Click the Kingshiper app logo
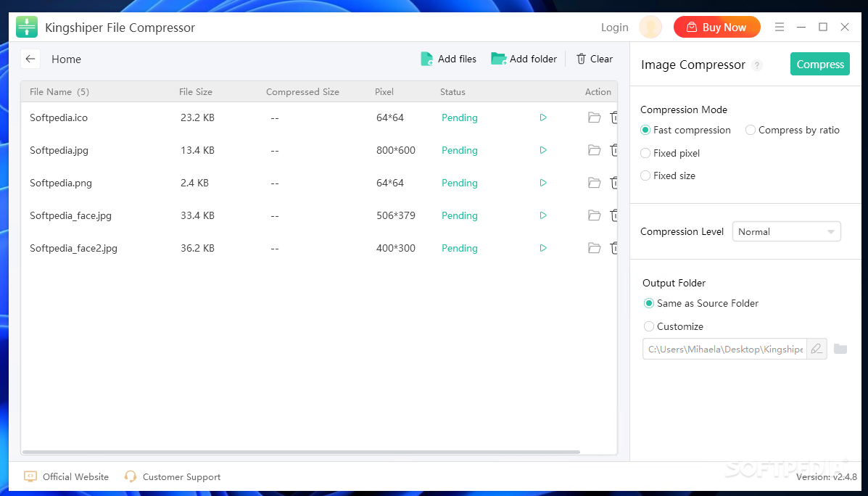Image resolution: width=868 pixels, height=496 pixels. [x=27, y=27]
